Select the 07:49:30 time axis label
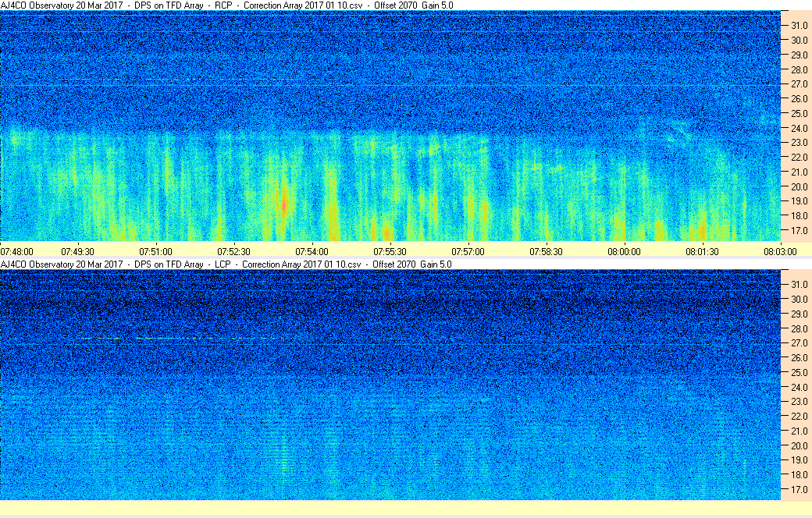The height and width of the screenshot is (518, 812). (77, 251)
